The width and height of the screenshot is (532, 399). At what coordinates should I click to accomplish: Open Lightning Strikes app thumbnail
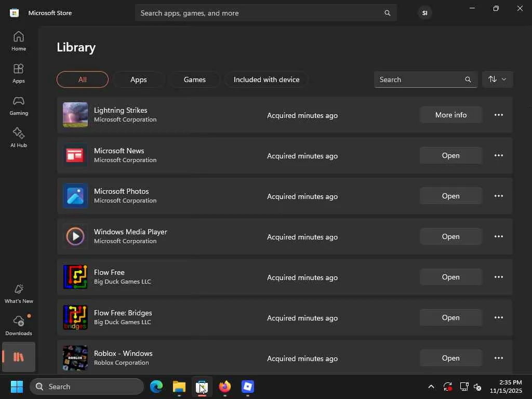pyautogui.click(x=75, y=115)
